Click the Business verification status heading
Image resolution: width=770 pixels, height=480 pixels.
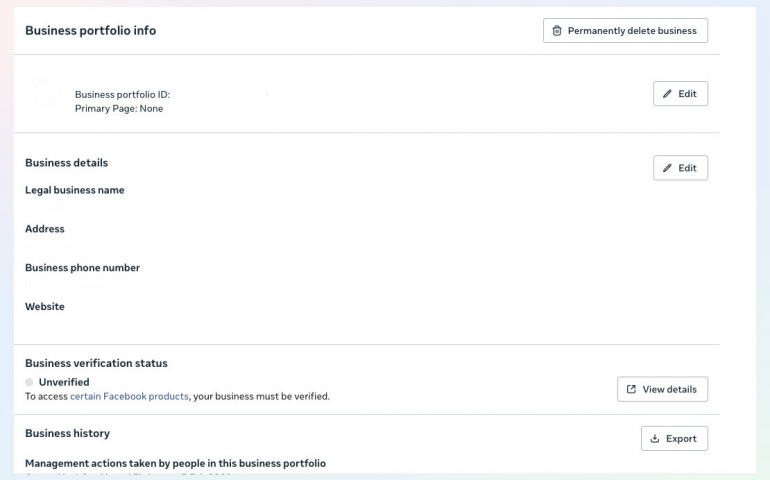(x=96, y=363)
